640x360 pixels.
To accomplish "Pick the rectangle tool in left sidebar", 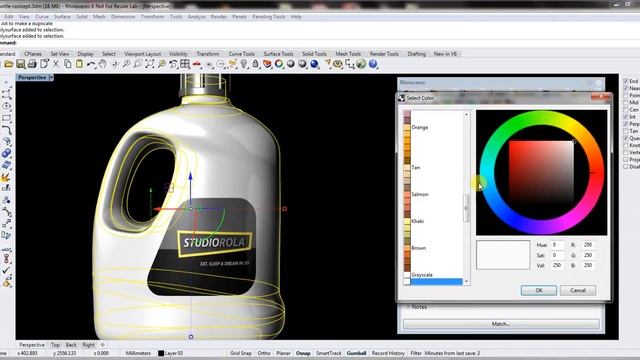I will (7, 118).
